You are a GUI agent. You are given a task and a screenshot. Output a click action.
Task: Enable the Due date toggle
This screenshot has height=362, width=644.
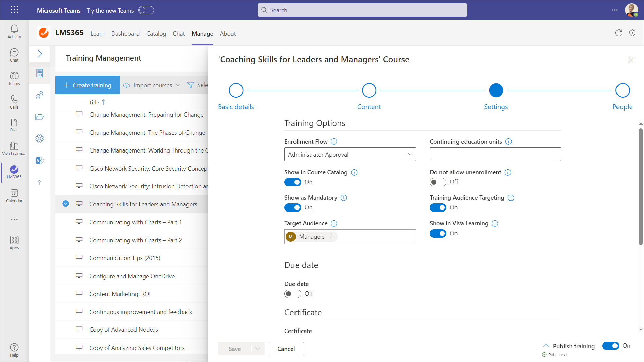(x=292, y=294)
